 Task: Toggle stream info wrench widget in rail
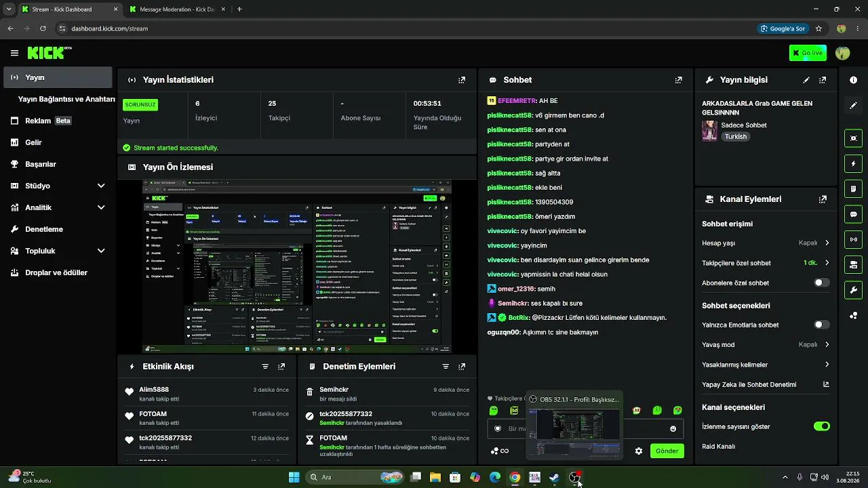pos(853,290)
